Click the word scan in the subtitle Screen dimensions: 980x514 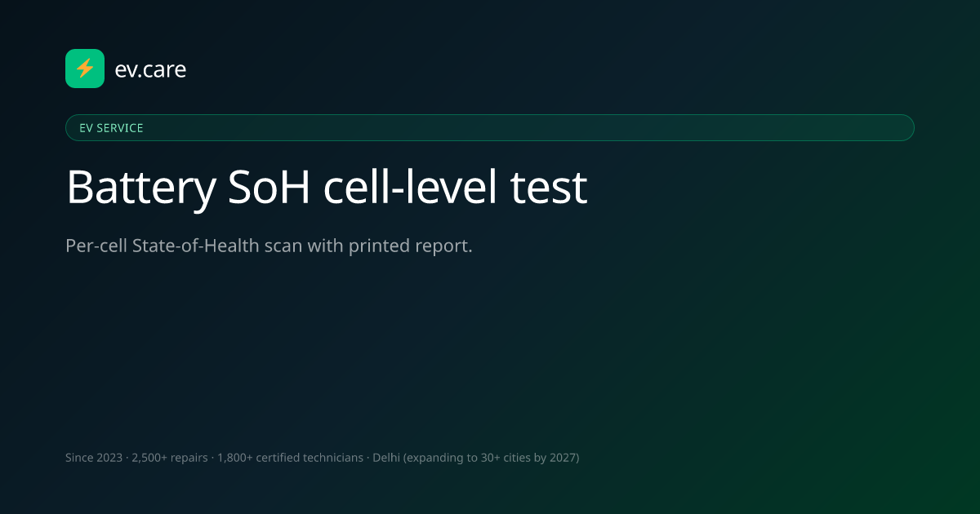(284, 246)
